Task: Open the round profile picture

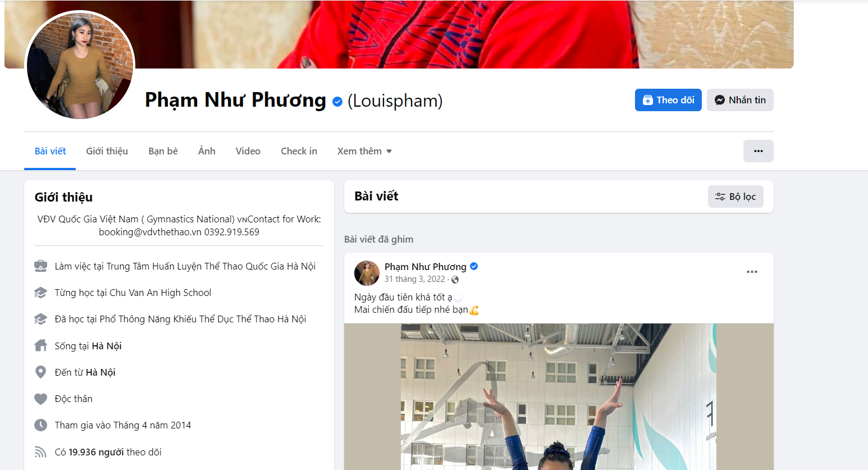Action: pos(80,65)
